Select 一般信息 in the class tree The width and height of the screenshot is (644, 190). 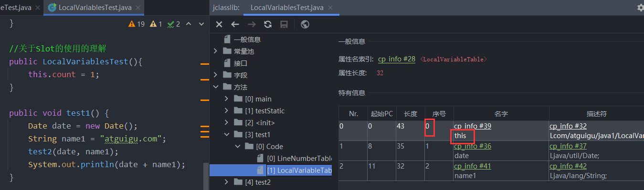(x=247, y=40)
